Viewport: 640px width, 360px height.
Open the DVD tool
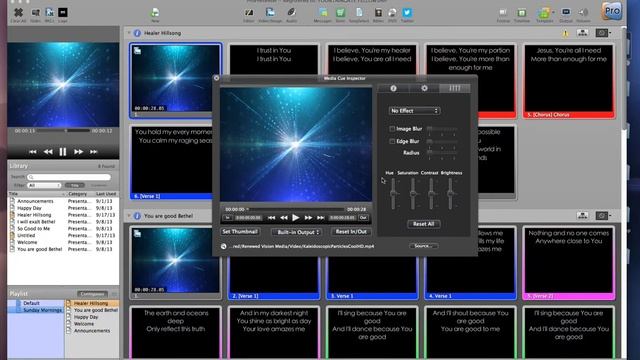392,13
